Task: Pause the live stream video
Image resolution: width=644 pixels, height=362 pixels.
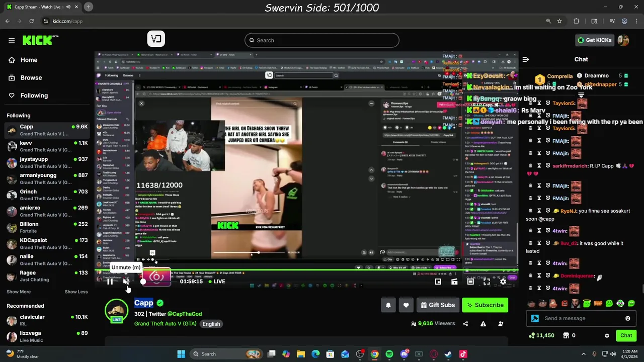Action: [110, 282]
